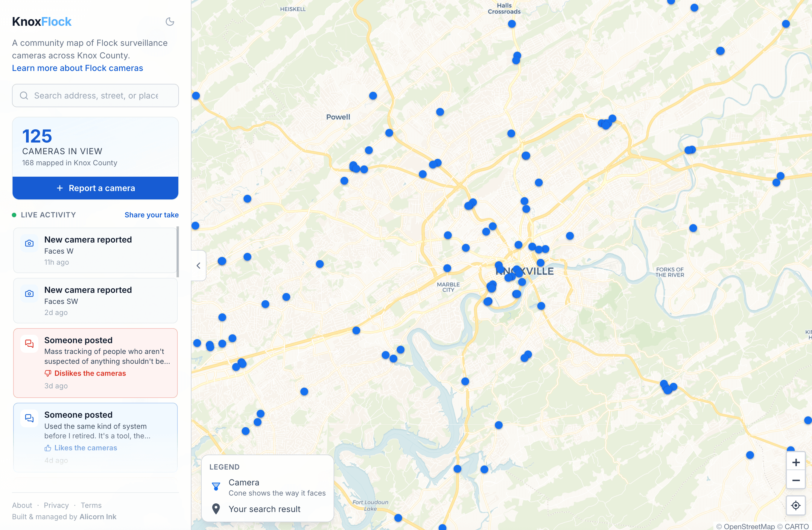
Task: Click the Dislikes the cameras label
Action: click(90, 373)
